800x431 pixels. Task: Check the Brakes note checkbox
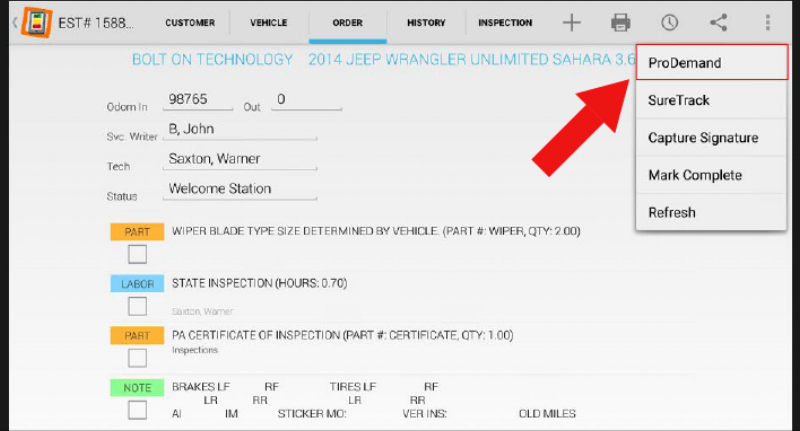tap(137, 410)
